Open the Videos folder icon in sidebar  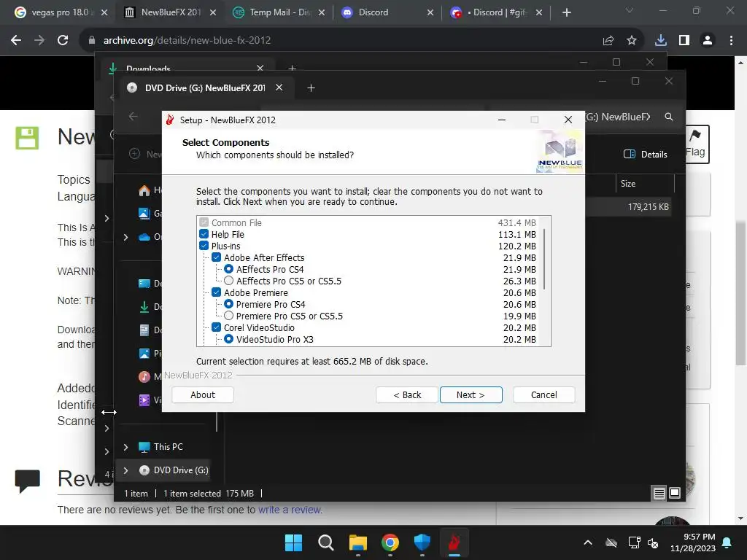click(x=144, y=400)
